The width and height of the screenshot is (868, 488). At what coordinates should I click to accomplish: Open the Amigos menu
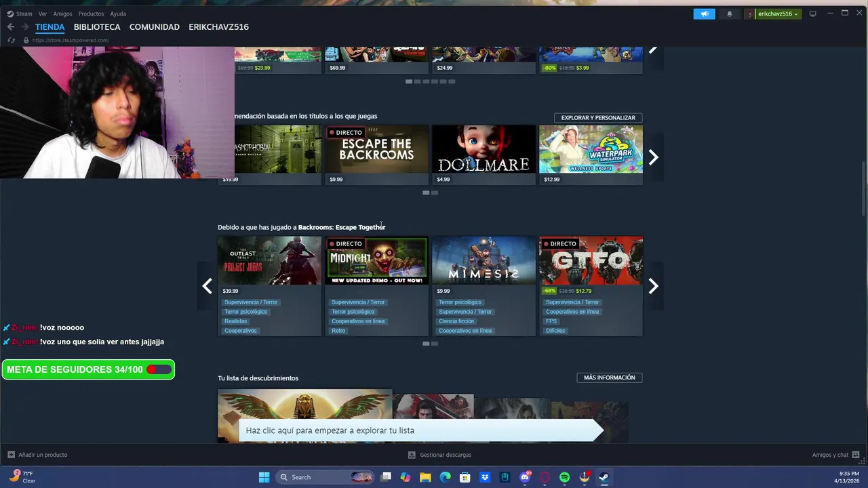click(62, 14)
